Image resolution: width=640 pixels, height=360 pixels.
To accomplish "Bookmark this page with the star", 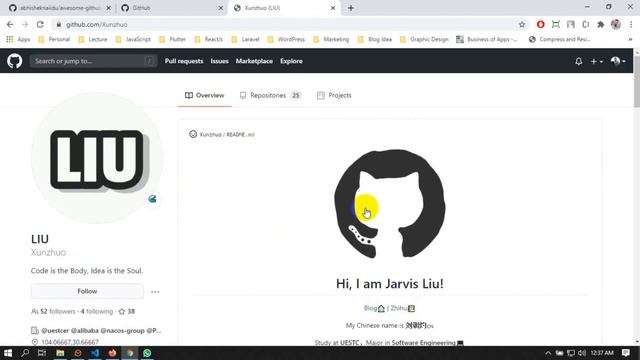I will click(x=522, y=24).
